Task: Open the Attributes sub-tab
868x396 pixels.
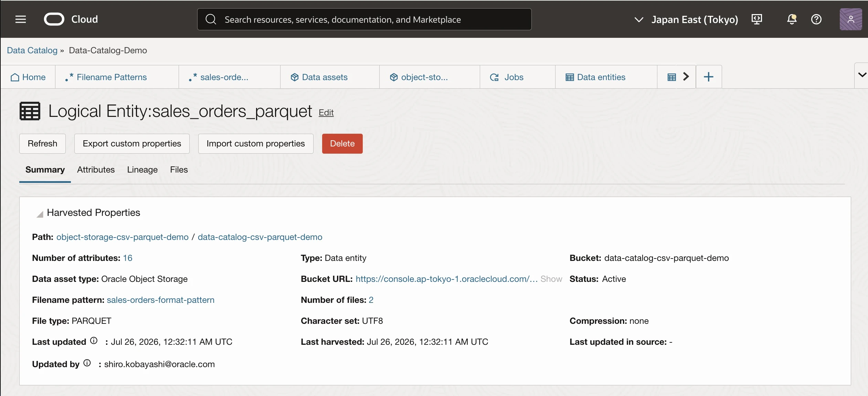Action: (96, 170)
